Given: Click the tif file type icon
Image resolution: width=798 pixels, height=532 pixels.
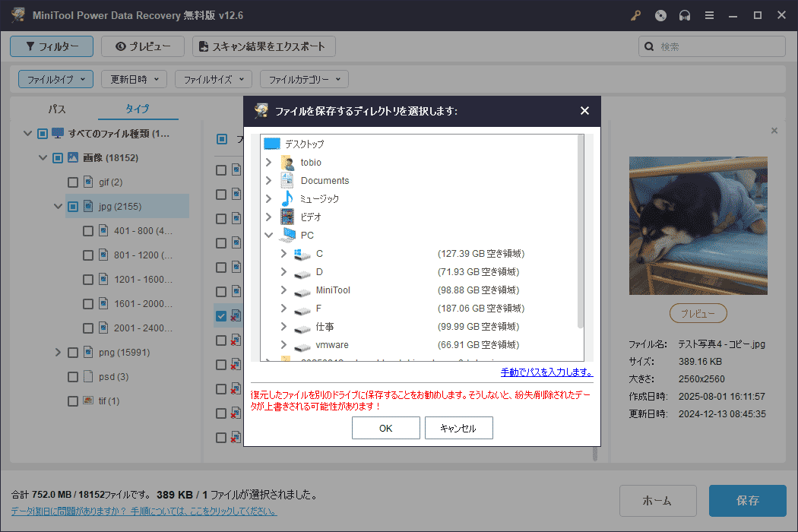Looking at the screenshot, I should pyautogui.click(x=88, y=401).
